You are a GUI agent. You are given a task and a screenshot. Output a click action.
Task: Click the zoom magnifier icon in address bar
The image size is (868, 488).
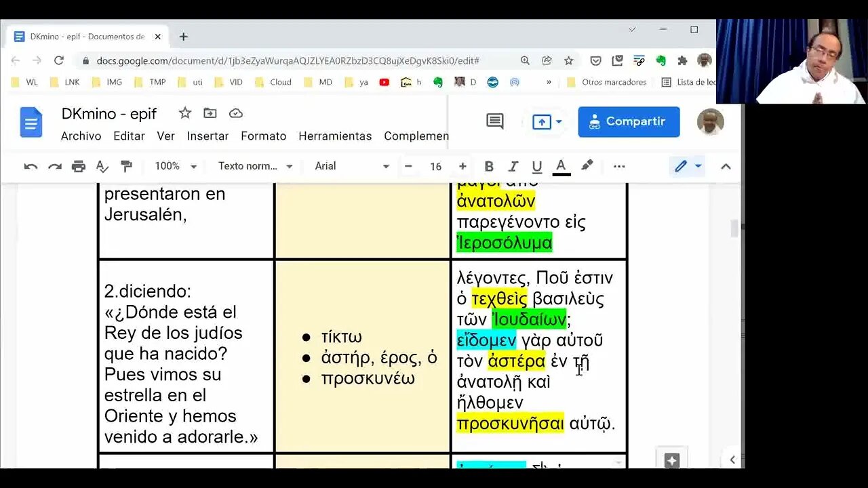[525, 60]
